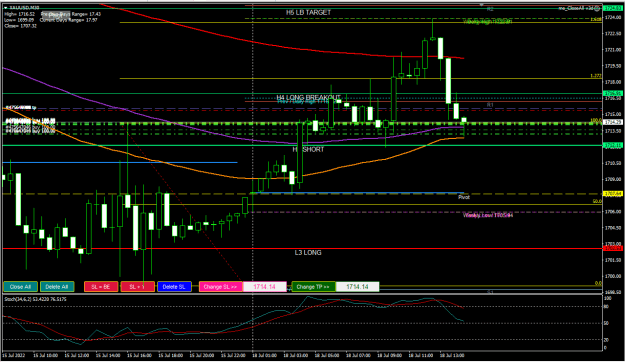Click the small triangle before the XAUUSD chart title
This screenshot has width=625, height=362.
(x=6, y=8)
